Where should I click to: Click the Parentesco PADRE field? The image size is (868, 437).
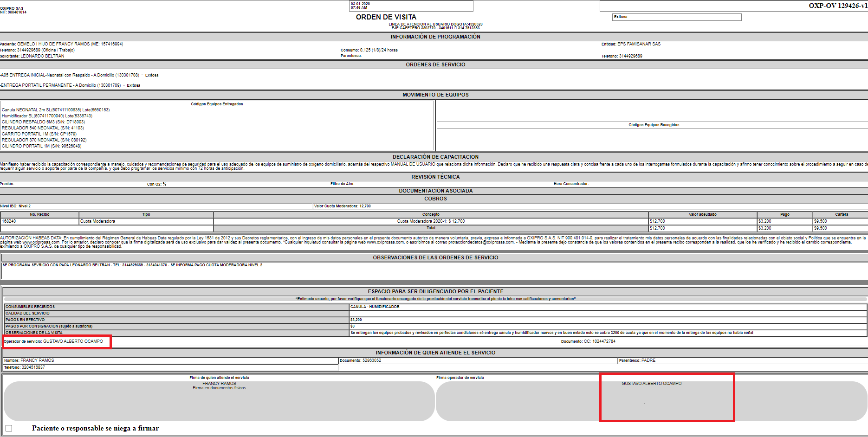(742, 360)
